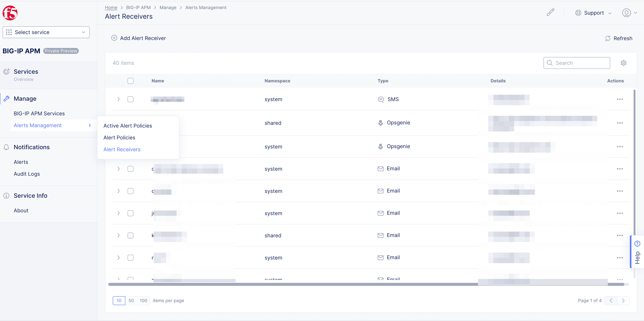Set 10 items per page
Screen dimensions: 644x321
coord(119,300)
